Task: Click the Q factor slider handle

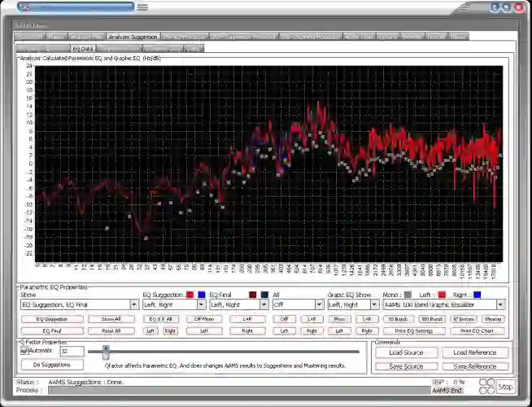Action: tap(106, 352)
